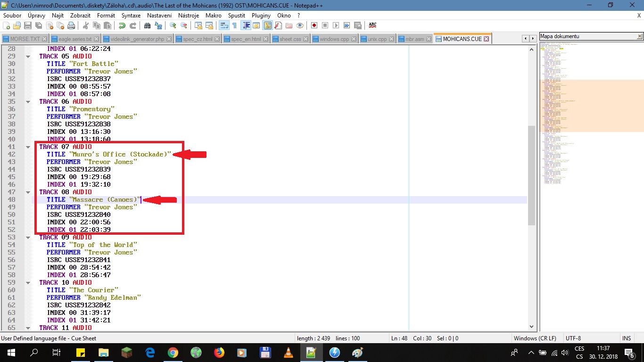The image size is (644, 362).
Task: Collapse the TRACK 09 fold marker
Action: click(x=28, y=237)
